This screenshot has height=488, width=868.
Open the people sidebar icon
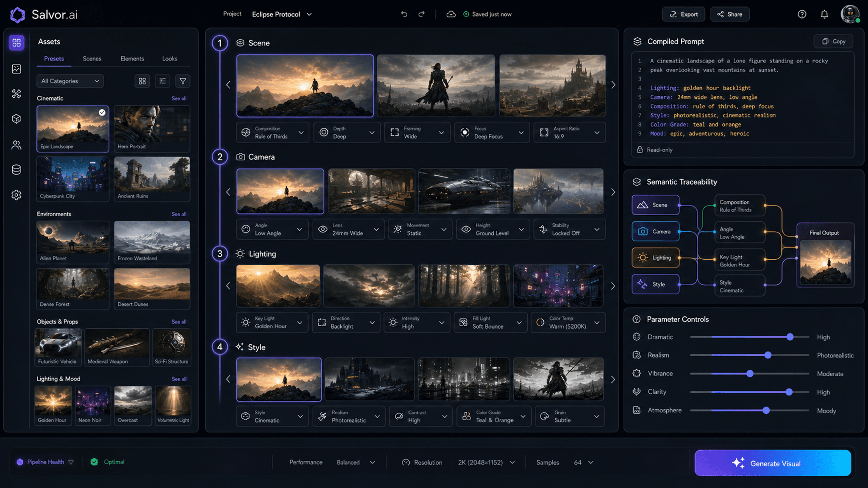pos(17,145)
